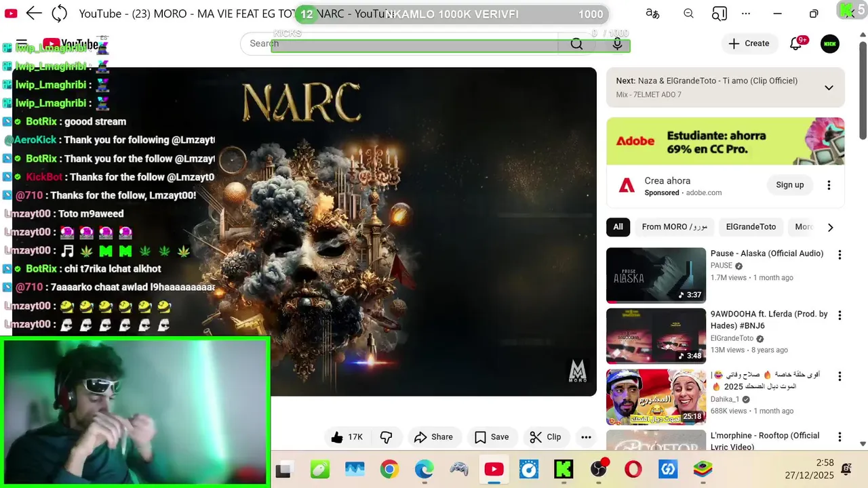Click the zoom out magnifier icon
Screen dimensions: 868x488
(688, 14)
